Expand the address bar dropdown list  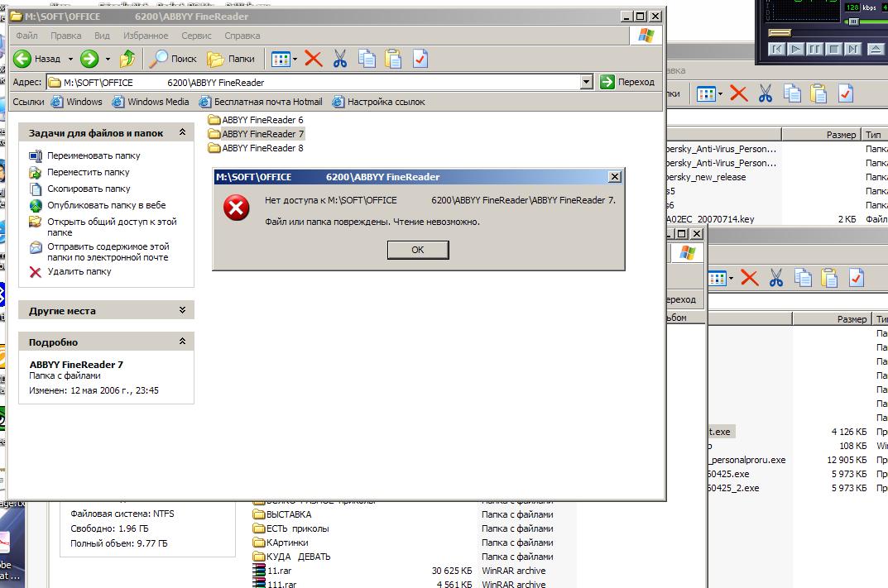click(587, 82)
